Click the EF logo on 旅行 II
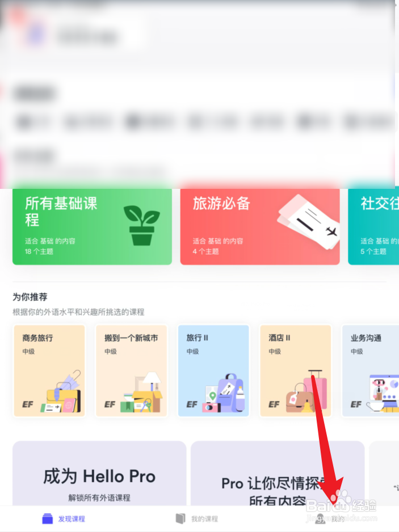This screenshot has width=399, height=532. (x=192, y=404)
